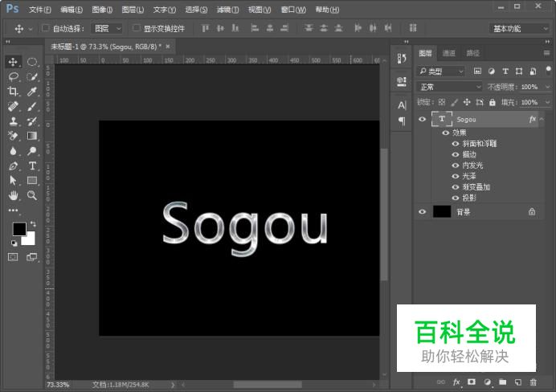Select the Lasso tool
The image size is (556, 392).
pos(13,76)
